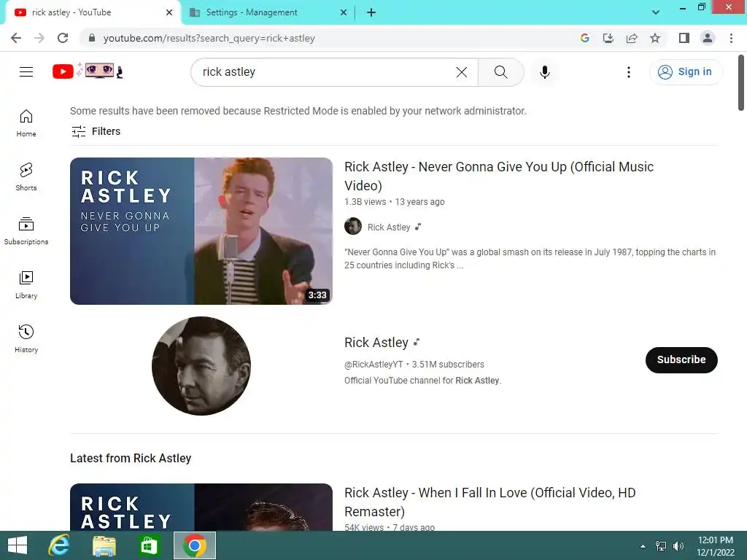Click the Google icon in the address bar
Image resolution: width=747 pixels, height=560 pixels.
[584, 38]
